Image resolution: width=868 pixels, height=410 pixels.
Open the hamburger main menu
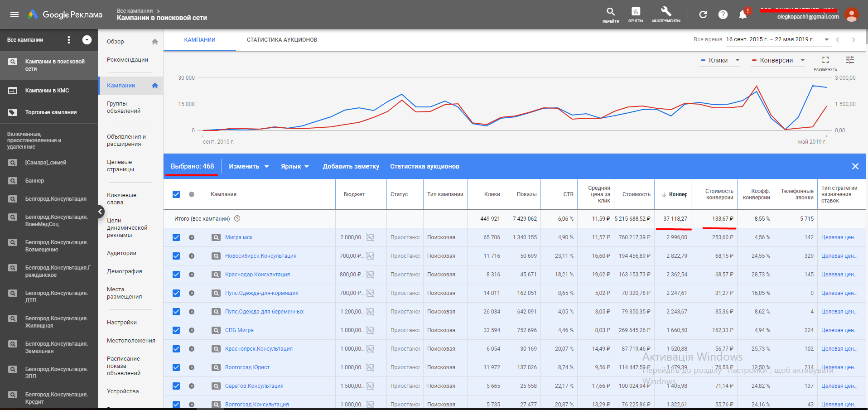(14, 14)
